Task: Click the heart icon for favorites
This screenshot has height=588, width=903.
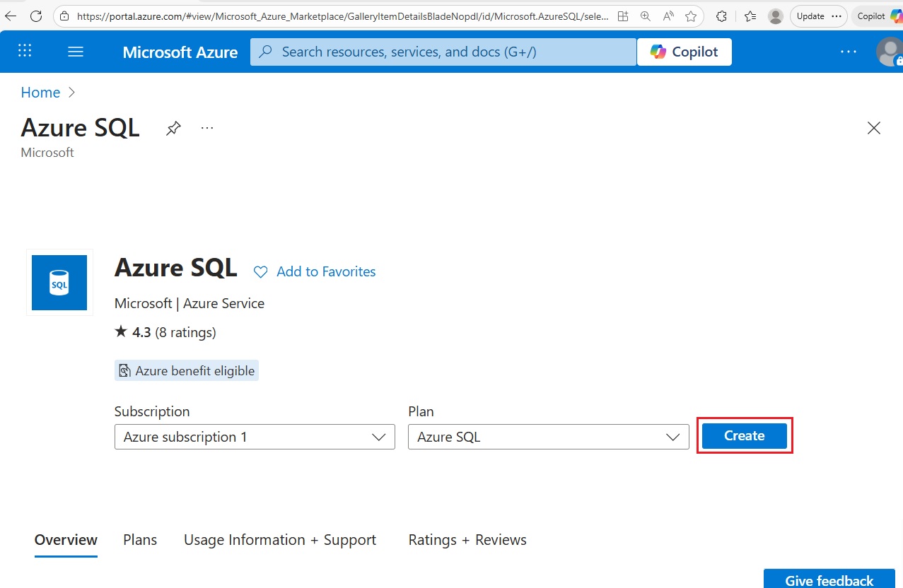Action: click(261, 272)
